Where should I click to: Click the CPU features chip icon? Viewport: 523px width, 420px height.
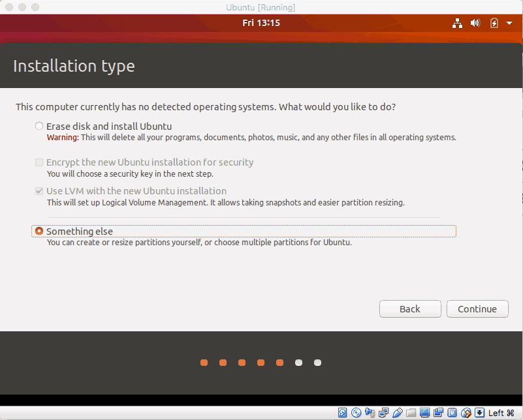[x=452, y=413]
